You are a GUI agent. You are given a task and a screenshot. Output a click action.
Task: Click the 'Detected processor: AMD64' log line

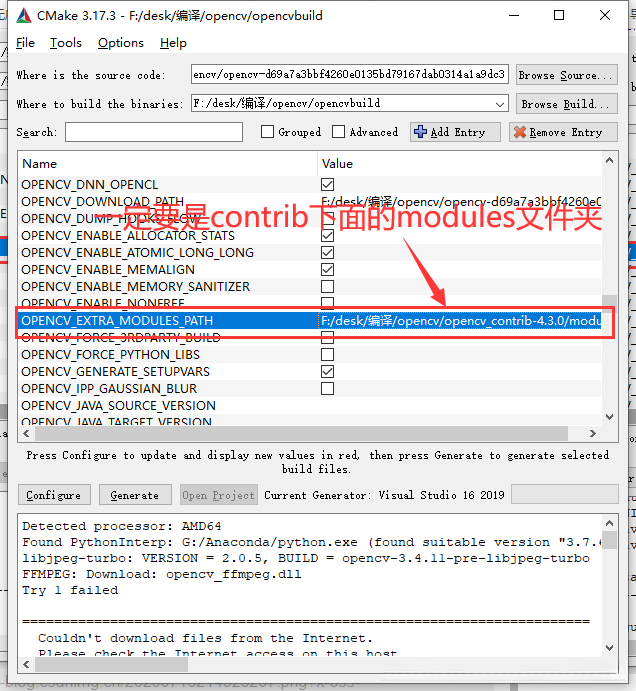tap(122, 526)
